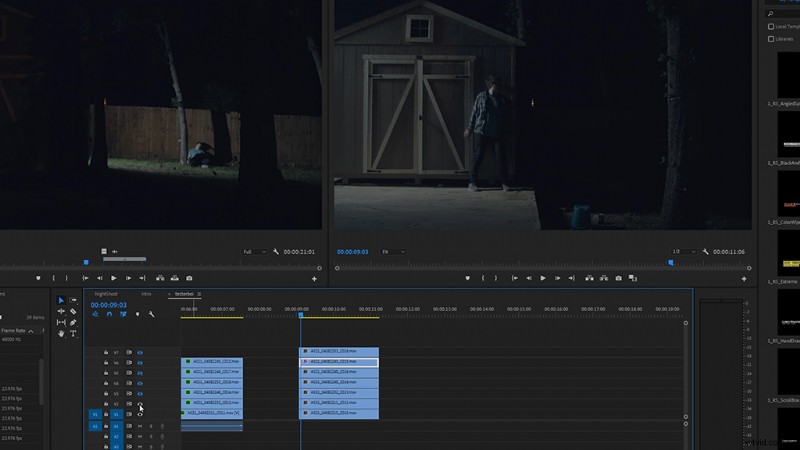The image size is (800, 450).
Task: Switch to Intro sequence tab
Action: [x=146, y=294]
